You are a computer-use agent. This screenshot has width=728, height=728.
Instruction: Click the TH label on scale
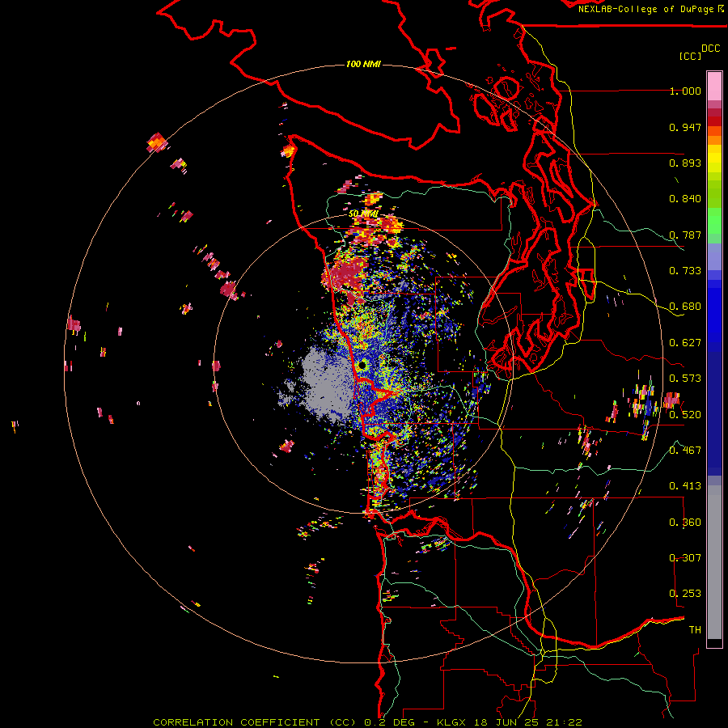695,630
